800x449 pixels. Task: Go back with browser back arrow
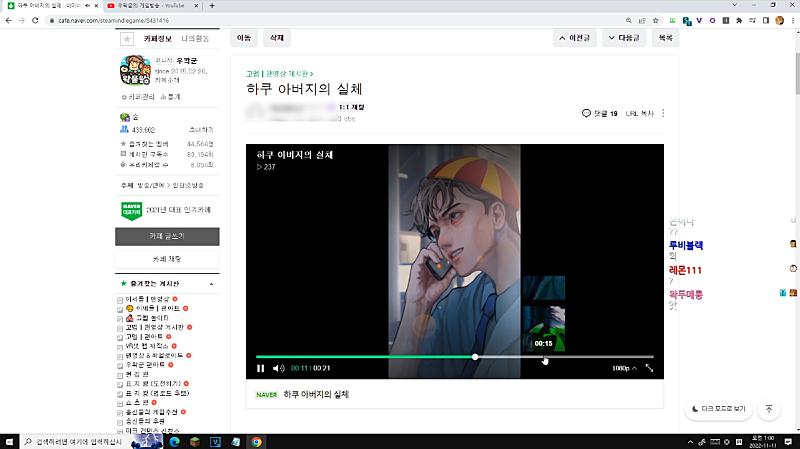click(x=9, y=20)
